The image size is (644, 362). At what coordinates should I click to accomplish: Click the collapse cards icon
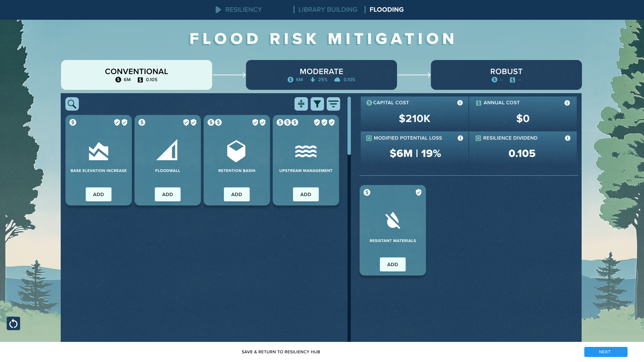[301, 104]
